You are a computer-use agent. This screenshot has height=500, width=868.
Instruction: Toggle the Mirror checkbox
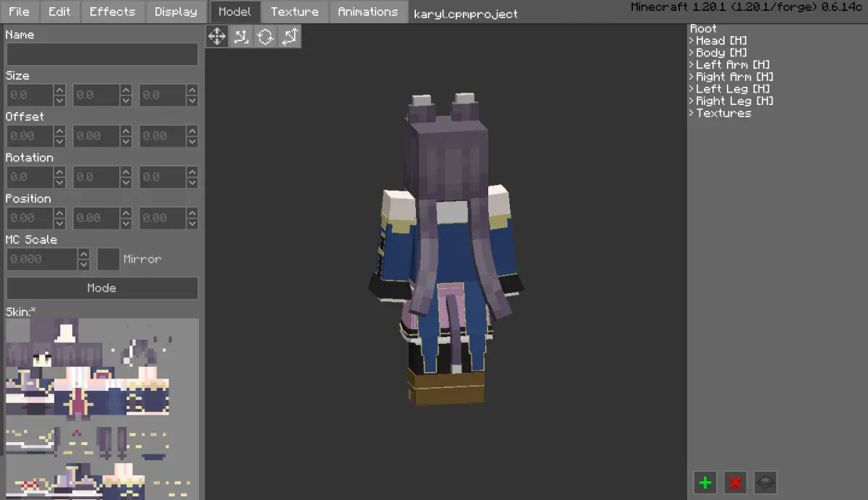click(x=109, y=259)
